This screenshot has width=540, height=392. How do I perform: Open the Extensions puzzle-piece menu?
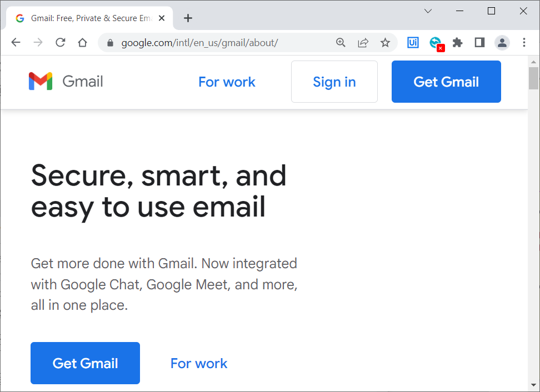[457, 42]
